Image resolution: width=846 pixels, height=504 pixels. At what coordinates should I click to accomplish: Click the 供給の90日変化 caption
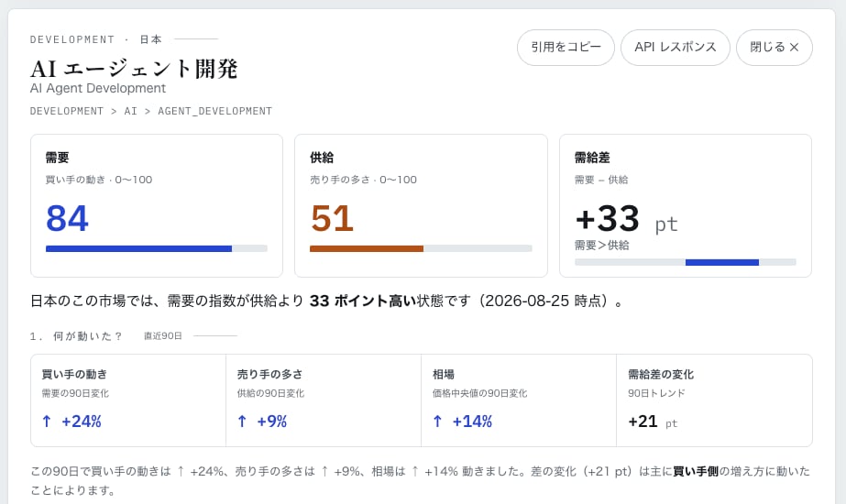(271, 393)
